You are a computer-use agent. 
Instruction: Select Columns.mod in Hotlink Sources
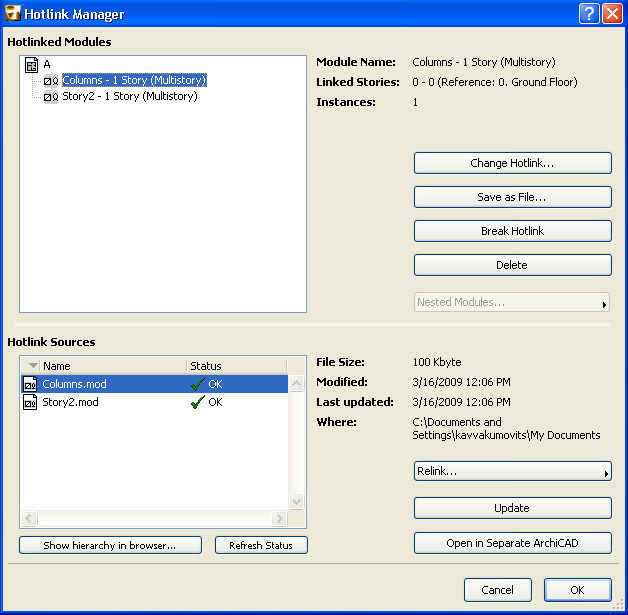pyautogui.click(x=155, y=384)
